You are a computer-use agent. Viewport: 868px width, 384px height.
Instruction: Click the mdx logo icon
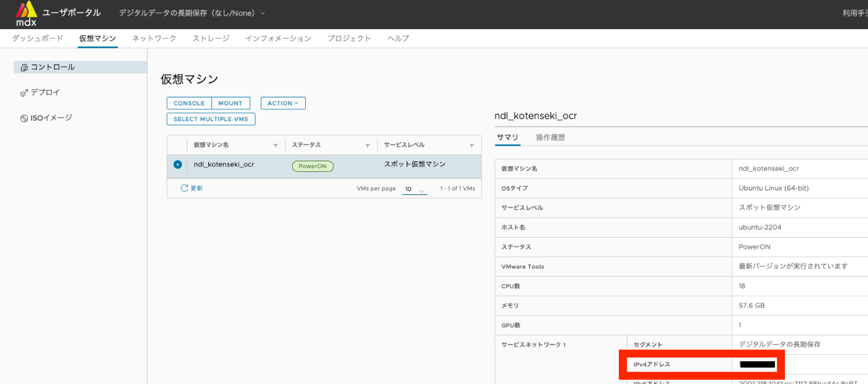[26, 14]
